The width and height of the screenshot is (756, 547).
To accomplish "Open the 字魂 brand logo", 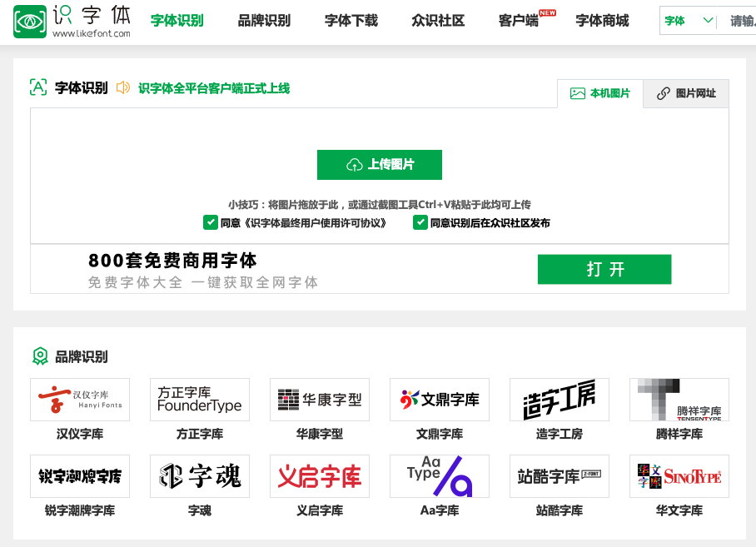I will click(200, 476).
